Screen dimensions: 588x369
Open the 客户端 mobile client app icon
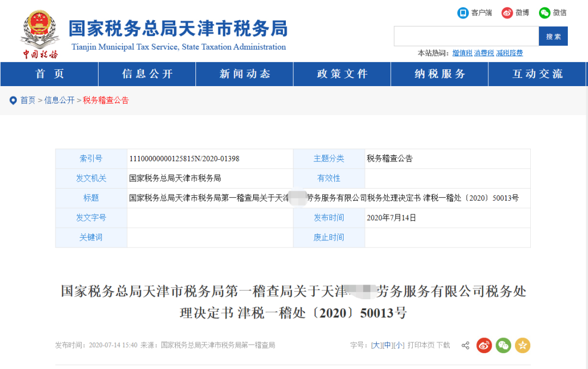point(463,13)
